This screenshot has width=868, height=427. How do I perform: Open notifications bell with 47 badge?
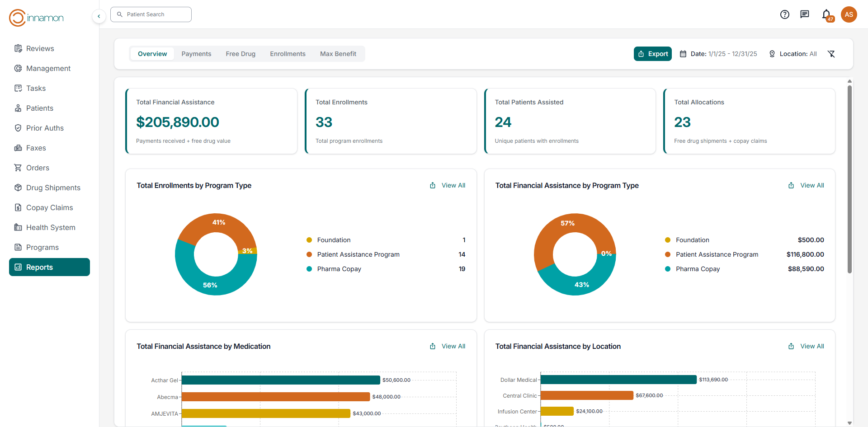tap(826, 14)
